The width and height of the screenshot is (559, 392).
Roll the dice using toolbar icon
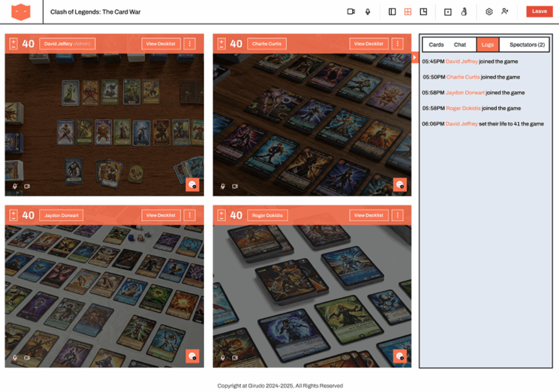pos(448,11)
